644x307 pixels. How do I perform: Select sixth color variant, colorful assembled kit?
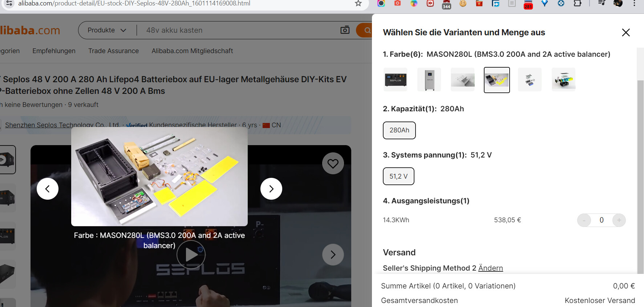[564, 80]
